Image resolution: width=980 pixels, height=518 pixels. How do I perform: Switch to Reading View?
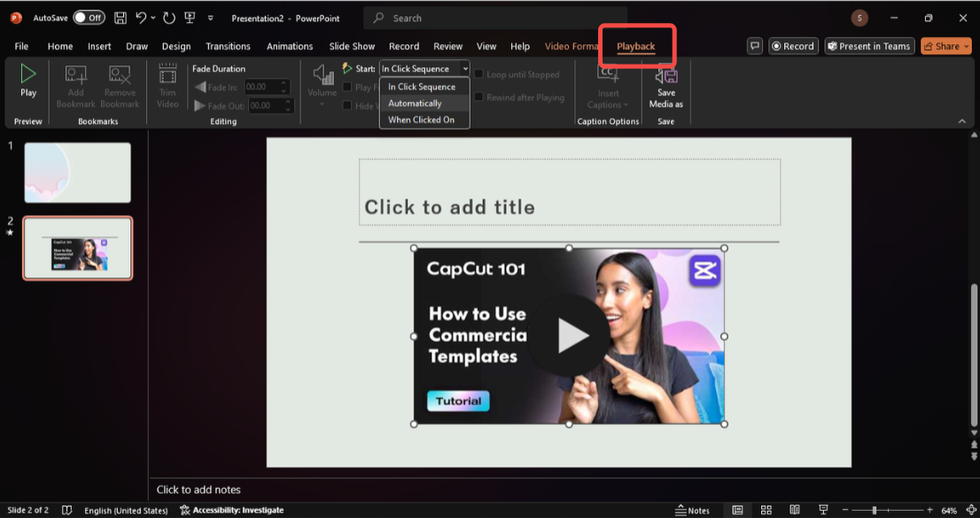pos(795,511)
